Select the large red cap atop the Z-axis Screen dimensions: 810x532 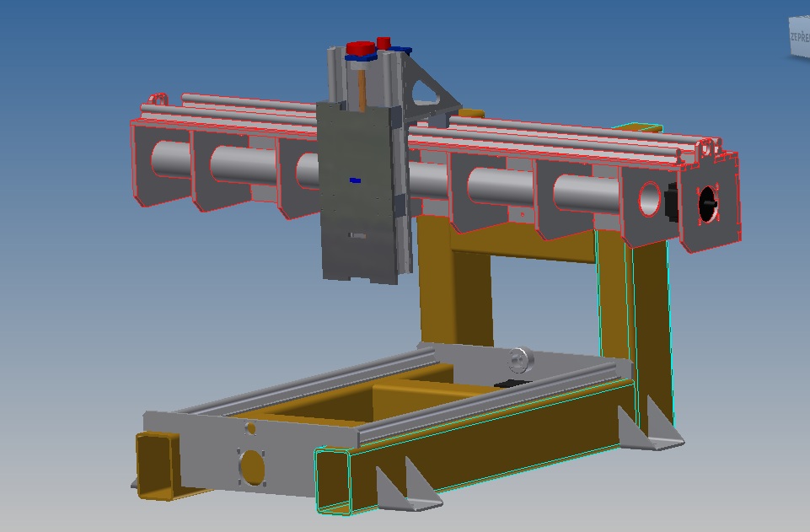360,47
